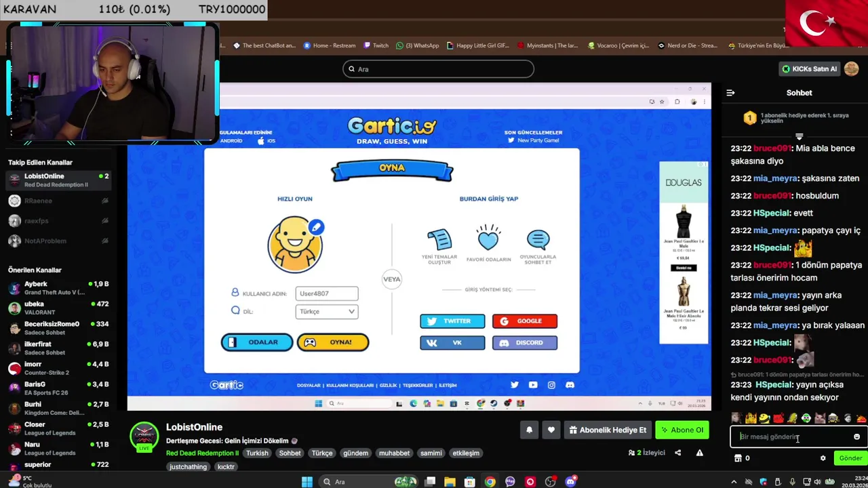
Task: Click the 'KICKs Satın Al' button
Action: (x=810, y=68)
